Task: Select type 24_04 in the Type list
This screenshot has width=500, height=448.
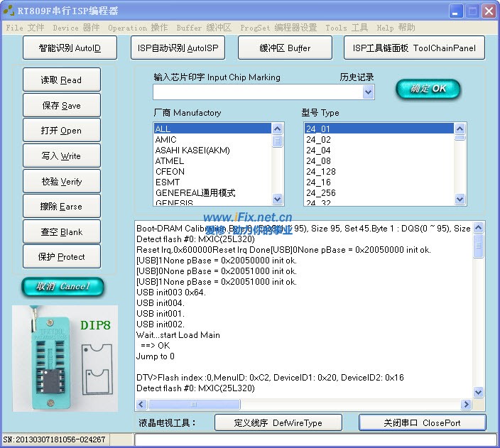Action: [x=379, y=151]
